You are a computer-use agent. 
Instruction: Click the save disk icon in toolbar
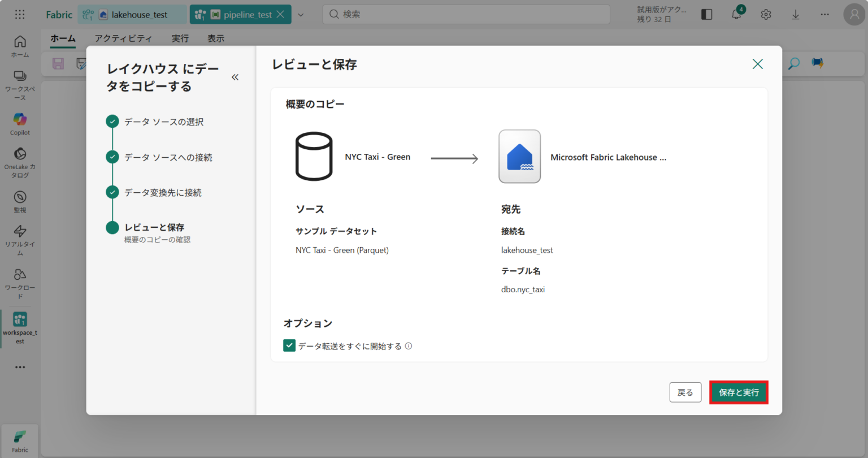pyautogui.click(x=58, y=63)
